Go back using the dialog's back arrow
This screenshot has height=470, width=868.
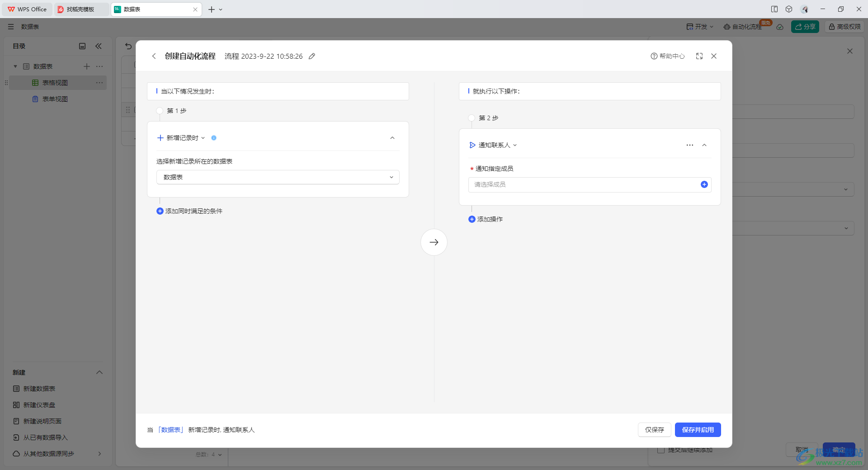tap(154, 56)
